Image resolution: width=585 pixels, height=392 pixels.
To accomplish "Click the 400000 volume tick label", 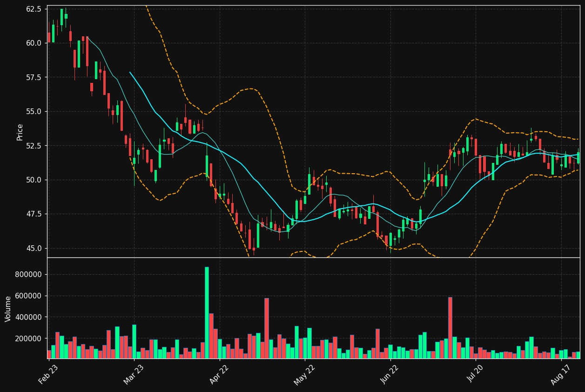I will [28, 318].
